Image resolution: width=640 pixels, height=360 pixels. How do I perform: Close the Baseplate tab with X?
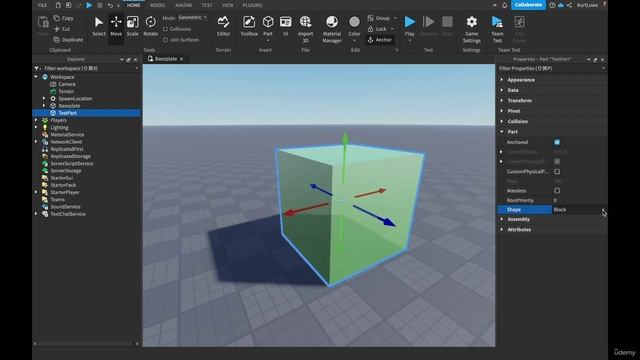(x=182, y=59)
